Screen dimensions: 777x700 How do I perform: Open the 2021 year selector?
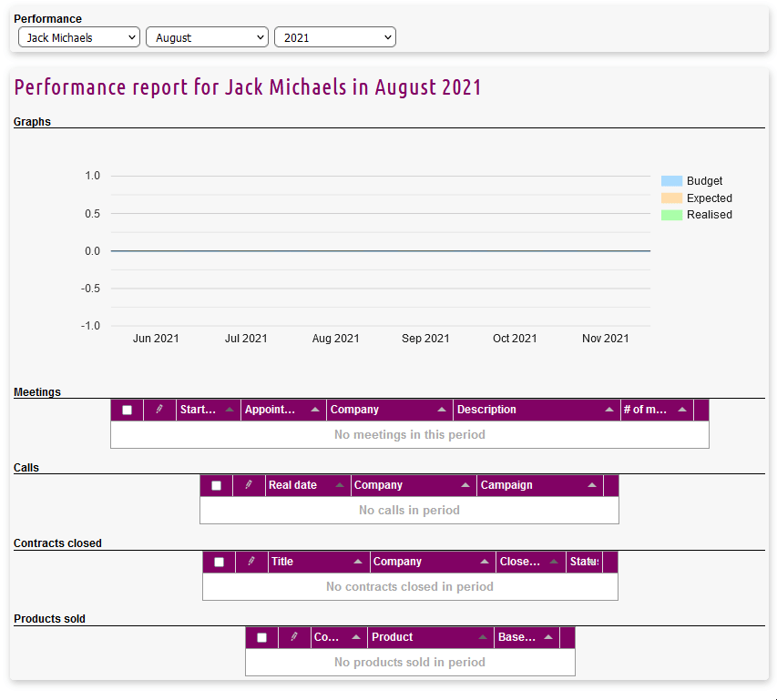[335, 37]
